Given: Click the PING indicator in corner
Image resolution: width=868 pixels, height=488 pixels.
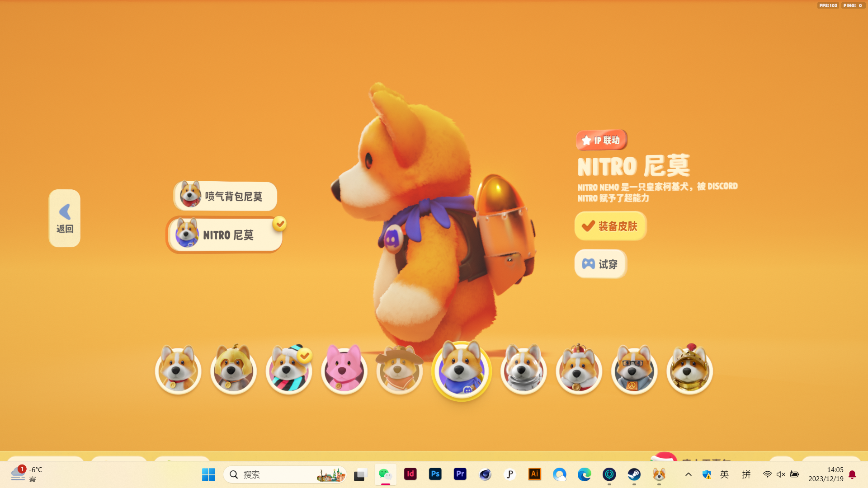Looking at the screenshot, I should click(853, 5).
